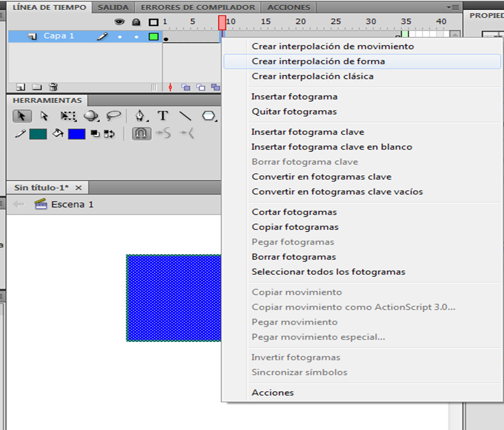The width and height of the screenshot is (504, 430).
Task: Select the Text tool
Action: coord(163,116)
